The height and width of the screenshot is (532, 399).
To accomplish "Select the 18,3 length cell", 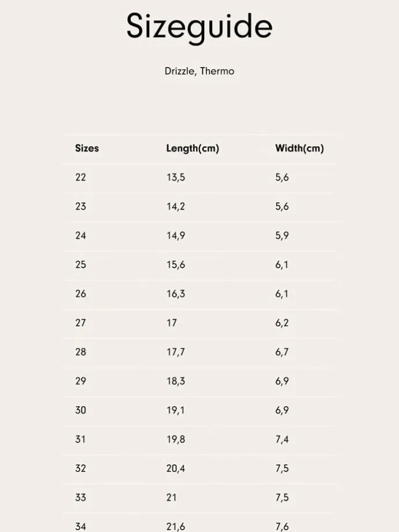I will tap(175, 381).
